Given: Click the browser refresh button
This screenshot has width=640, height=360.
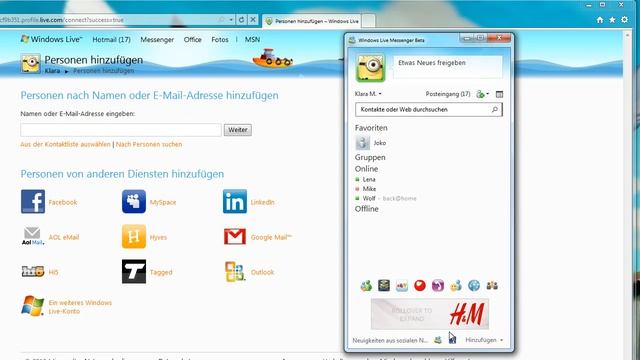Looking at the screenshot, I should click(241, 20).
